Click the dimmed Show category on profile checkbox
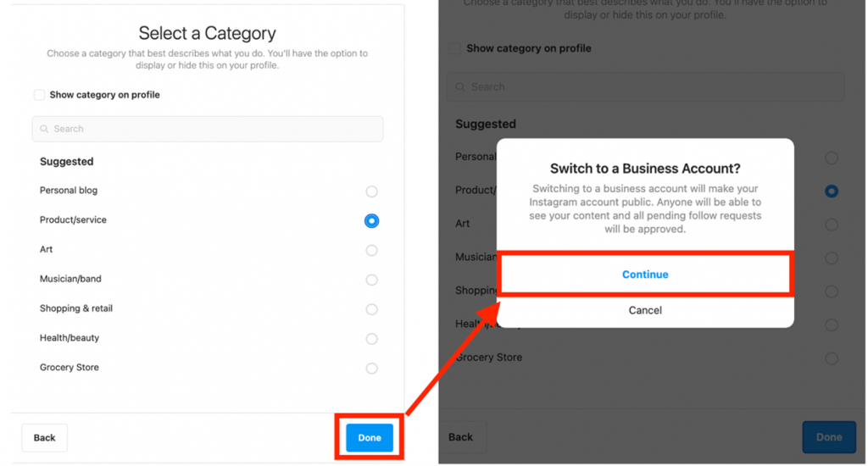The height and width of the screenshot is (466, 868). pos(455,48)
